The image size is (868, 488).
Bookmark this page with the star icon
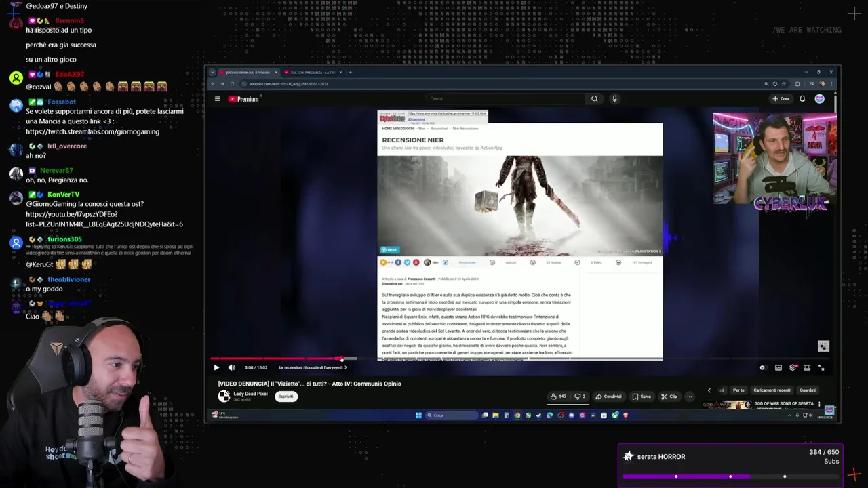(x=783, y=84)
